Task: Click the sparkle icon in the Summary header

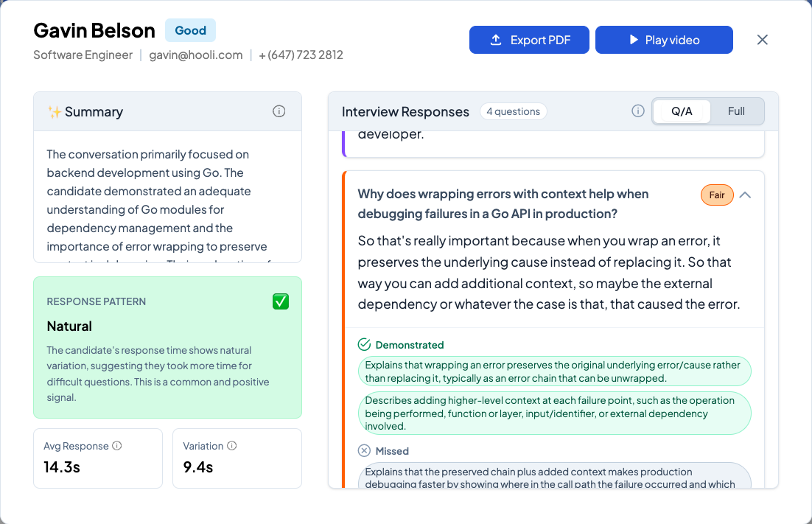Action: 53,111
